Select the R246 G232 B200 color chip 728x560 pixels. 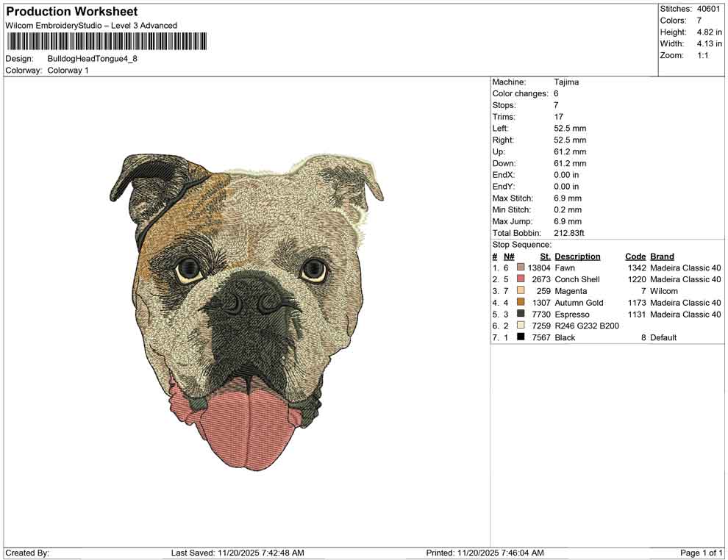point(521,326)
